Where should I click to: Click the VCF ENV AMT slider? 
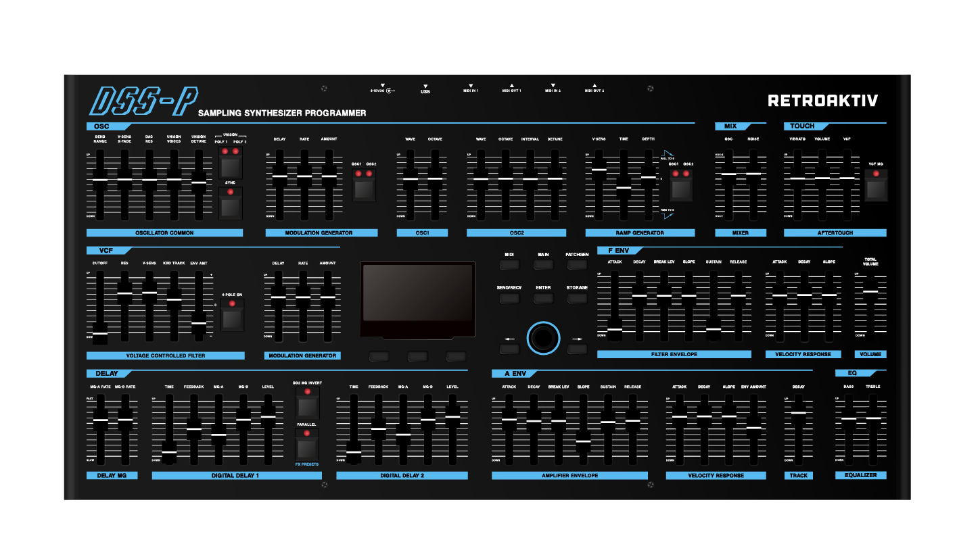(x=199, y=305)
